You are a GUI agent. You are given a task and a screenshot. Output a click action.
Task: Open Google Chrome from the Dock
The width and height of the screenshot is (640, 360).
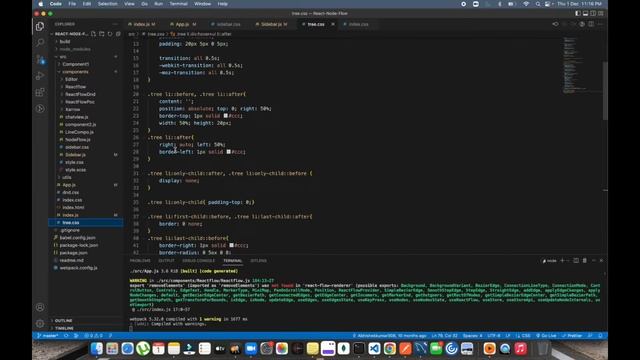pyautogui.click(x=390, y=349)
